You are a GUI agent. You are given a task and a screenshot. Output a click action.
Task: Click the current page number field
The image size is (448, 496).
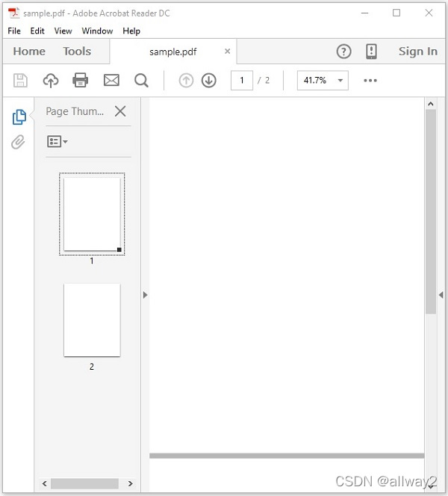(242, 81)
